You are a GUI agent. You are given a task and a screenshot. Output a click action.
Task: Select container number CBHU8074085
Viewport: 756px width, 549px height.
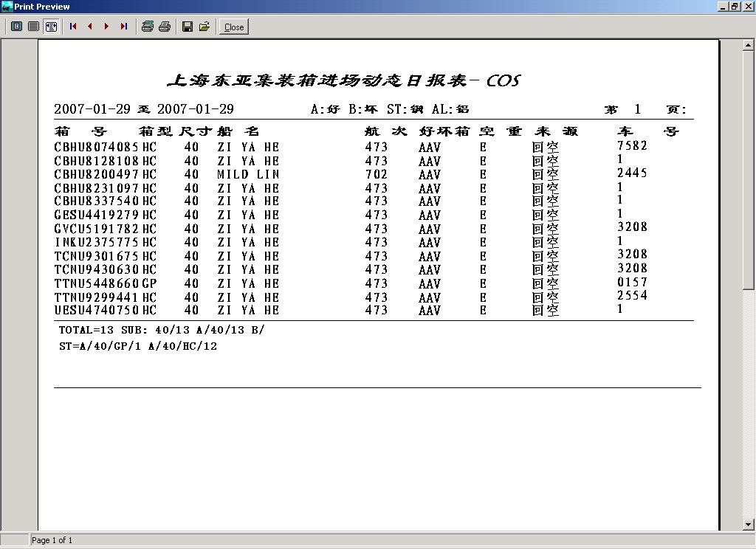coord(97,147)
